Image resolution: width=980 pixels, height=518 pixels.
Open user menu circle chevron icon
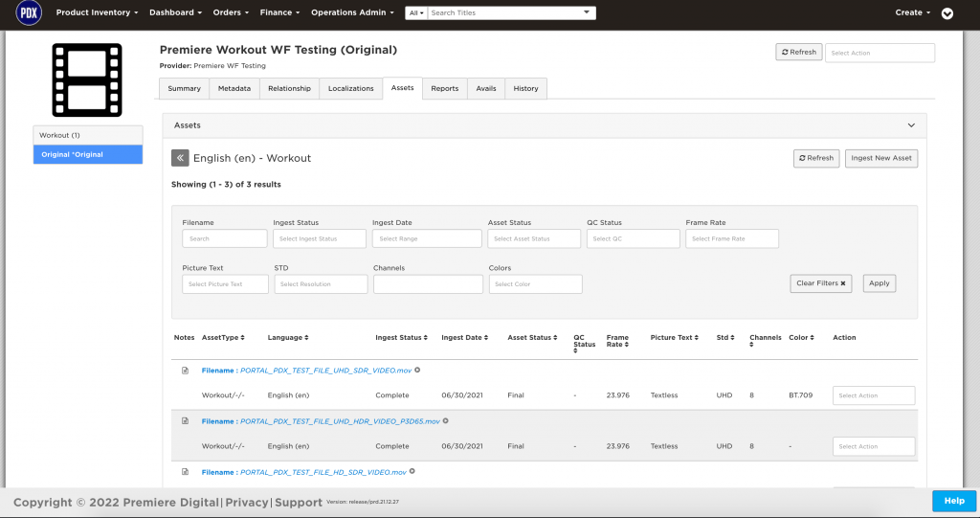[x=947, y=13]
